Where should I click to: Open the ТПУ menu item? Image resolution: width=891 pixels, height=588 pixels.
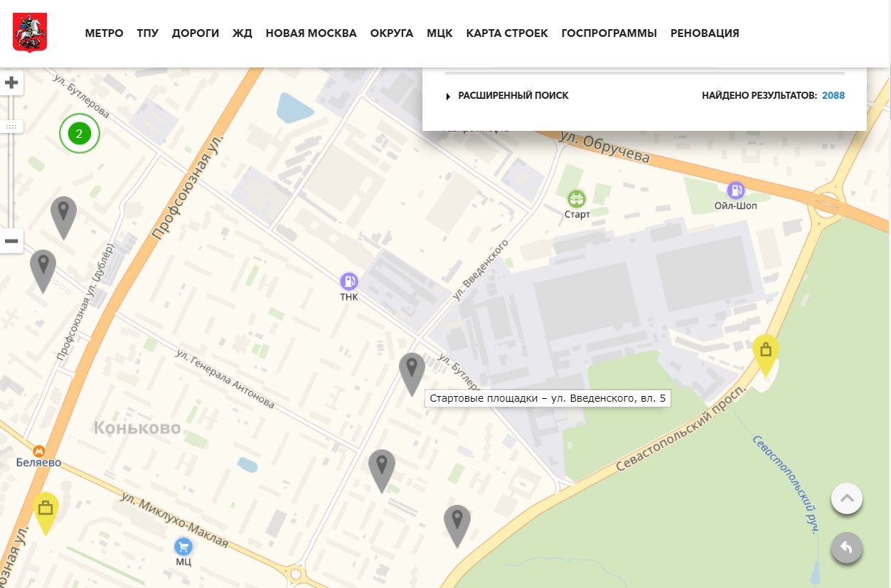tap(148, 33)
